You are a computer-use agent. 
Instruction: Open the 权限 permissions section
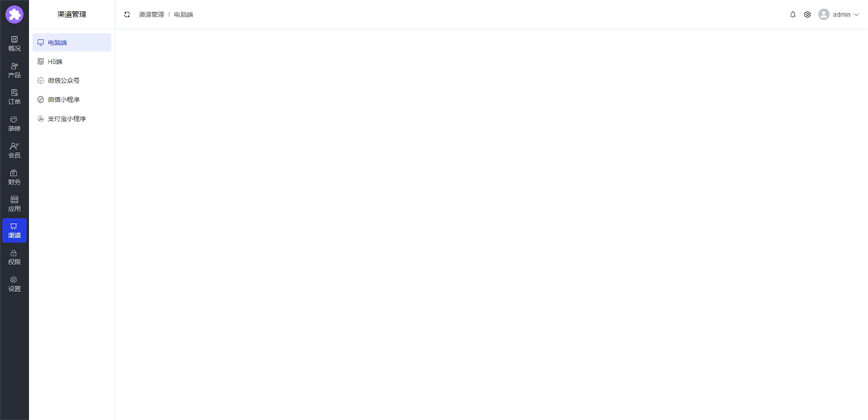(14, 258)
